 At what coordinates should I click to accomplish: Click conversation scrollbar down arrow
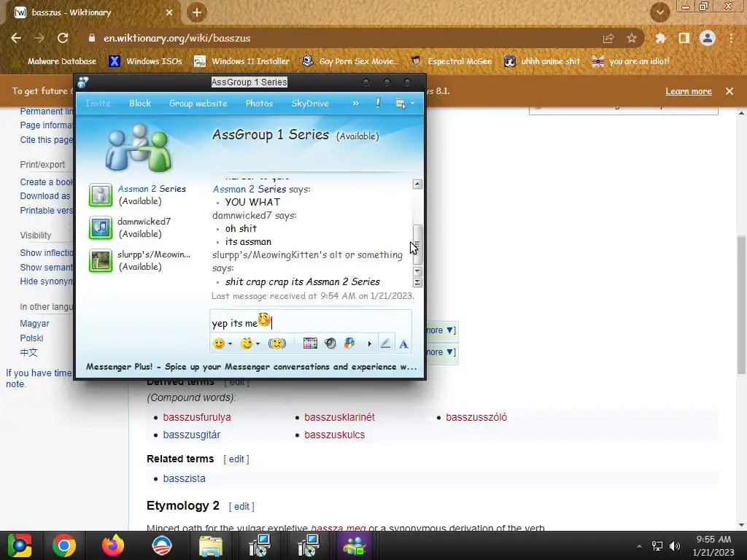(417, 271)
